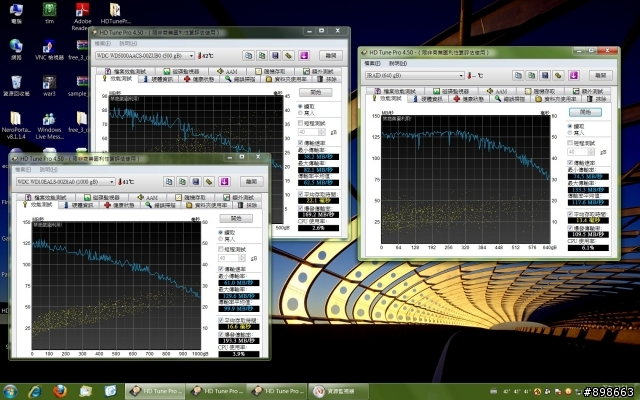
Task: Exit button in JRAID window
Action: 600,76
